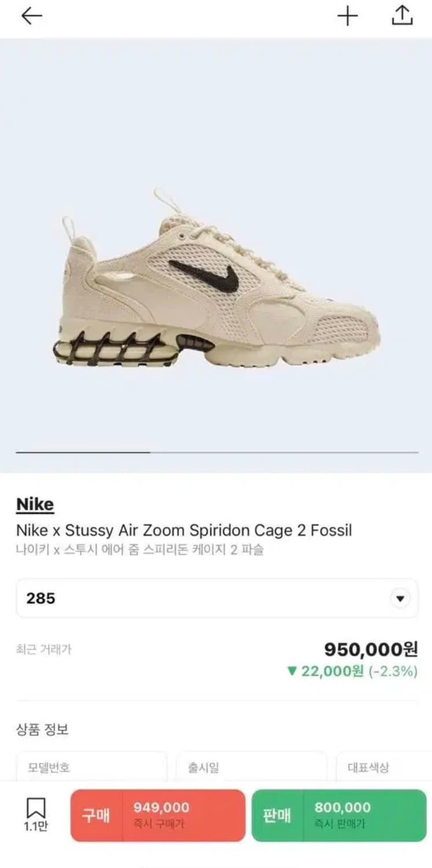Tap the plus icon at top
Image resolution: width=432 pixels, height=868 pixels.
(x=348, y=16)
